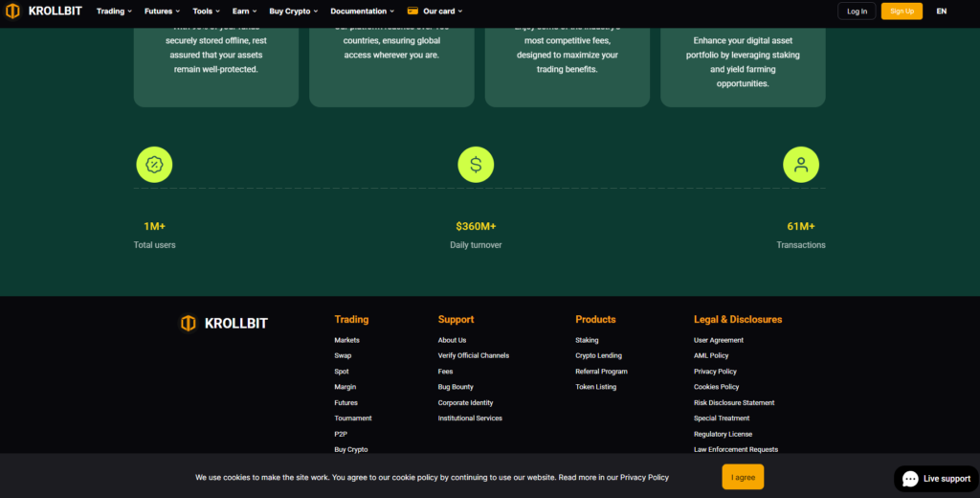This screenshot has width=980, height=498.
Task: Click the staking and yield farming card
Action: pos(743,66)
